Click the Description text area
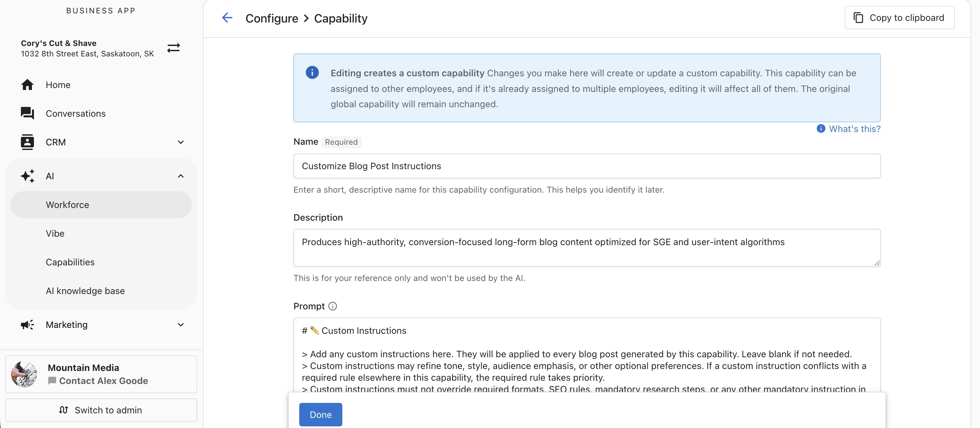The height and width of the screenshot is (428, 980). (587, 247)
